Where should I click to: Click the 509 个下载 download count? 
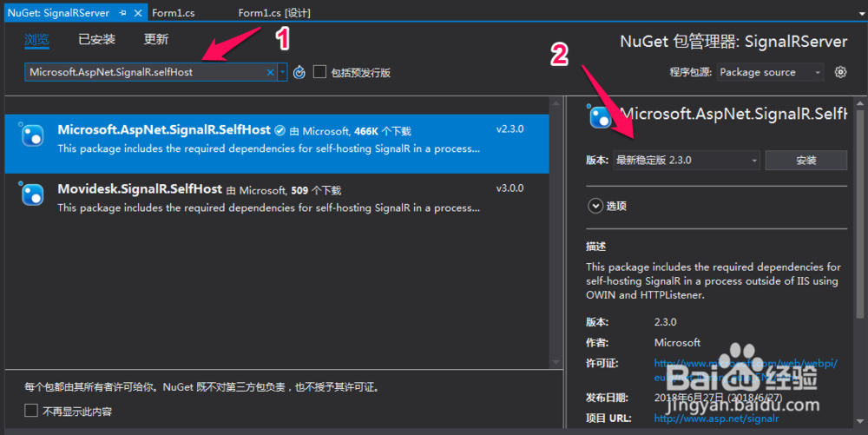[316, 190]
